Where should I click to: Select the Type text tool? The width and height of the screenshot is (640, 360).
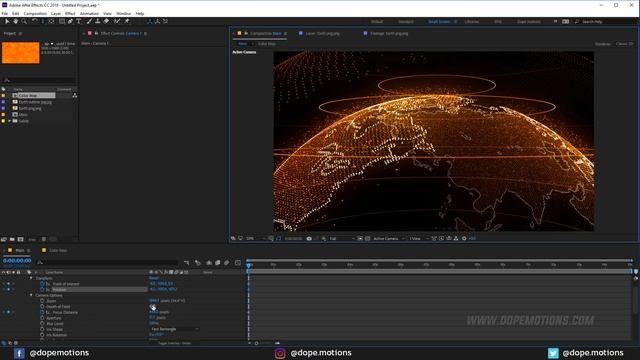[79, 21]
